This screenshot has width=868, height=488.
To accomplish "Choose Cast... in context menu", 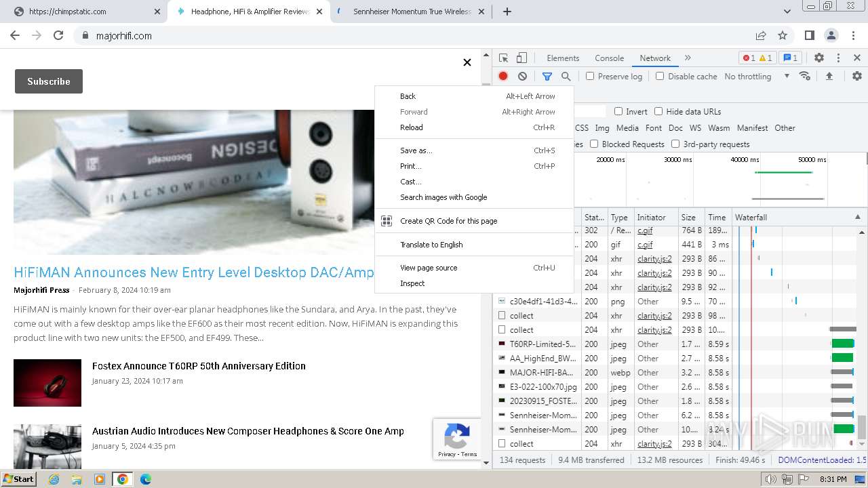I will click(475, 182).
